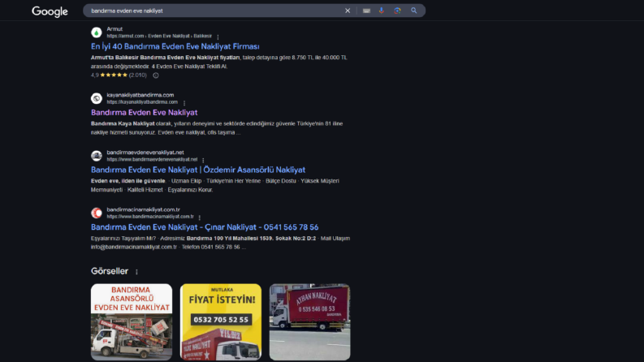Viewport: 644px width, 362px height.
Task: Click the https://www.bandirmacinarnakliyat.com.tr URL text
Action: pyautogui.click(x=150, y=216)
